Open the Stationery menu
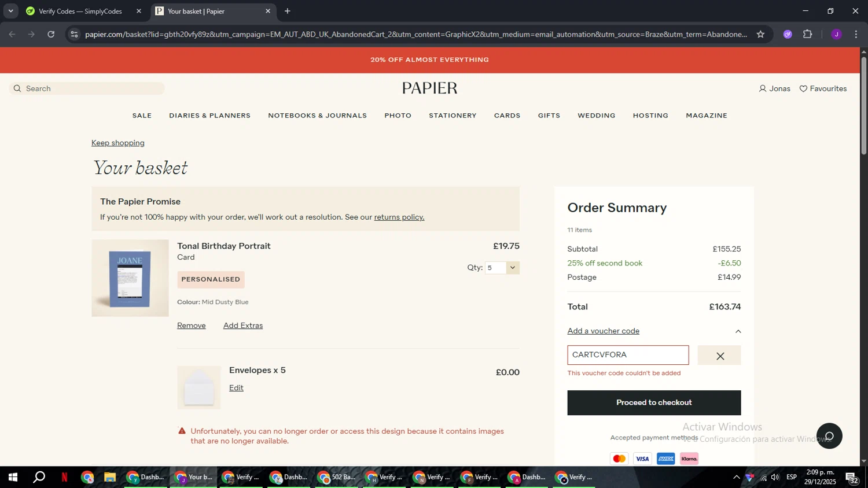This screenshot has width=868, height=488. tap(453, 116)
